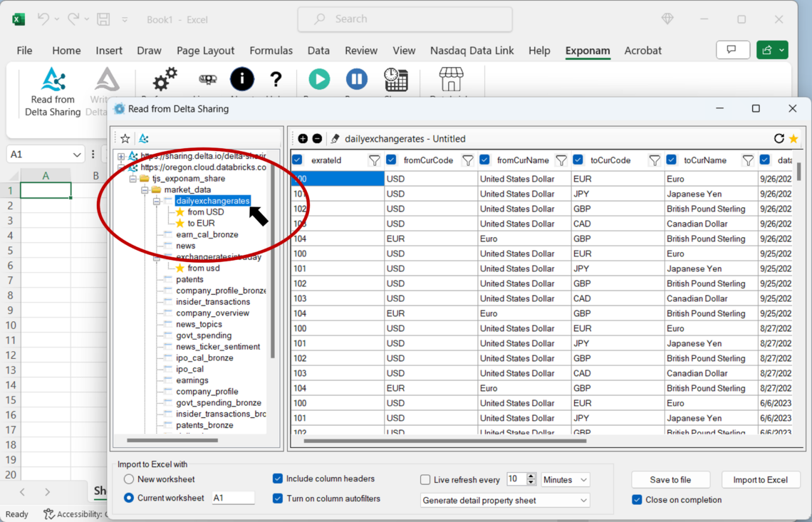Click the plus icon above data grid
Viewport: 812px width, 522px height.
(303, 139)
